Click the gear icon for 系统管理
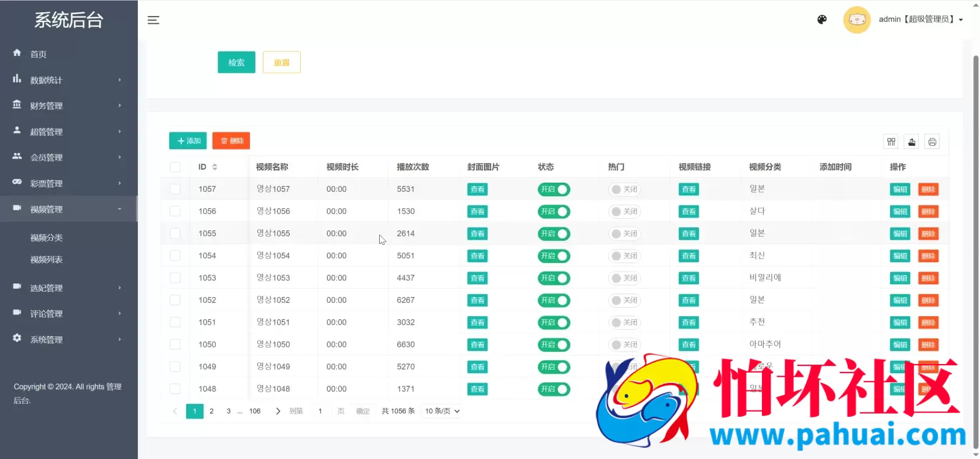This screenshot has height=459, width=980. [17, 338]
